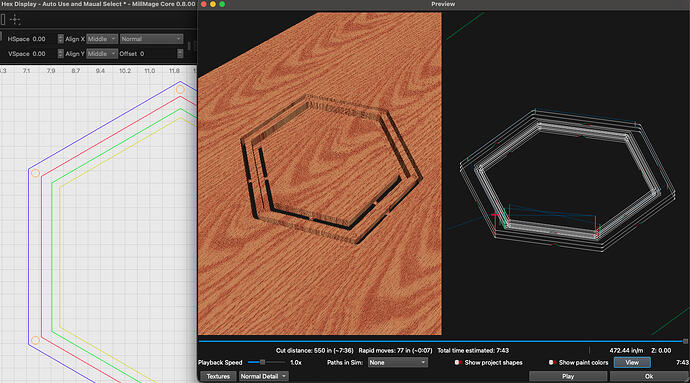690x383 pixels.
Task: Minimize the Preview window
Action: pyautogui.click(x=213, y=4)
